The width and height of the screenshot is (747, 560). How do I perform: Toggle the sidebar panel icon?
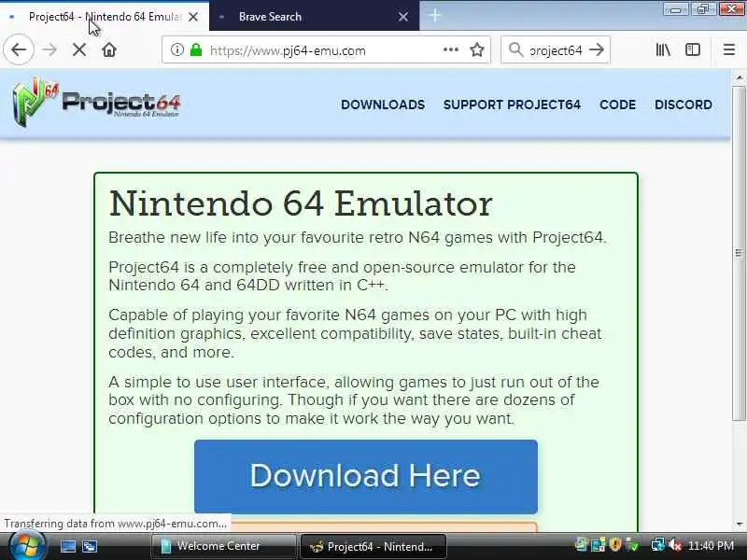pos(693,49)
